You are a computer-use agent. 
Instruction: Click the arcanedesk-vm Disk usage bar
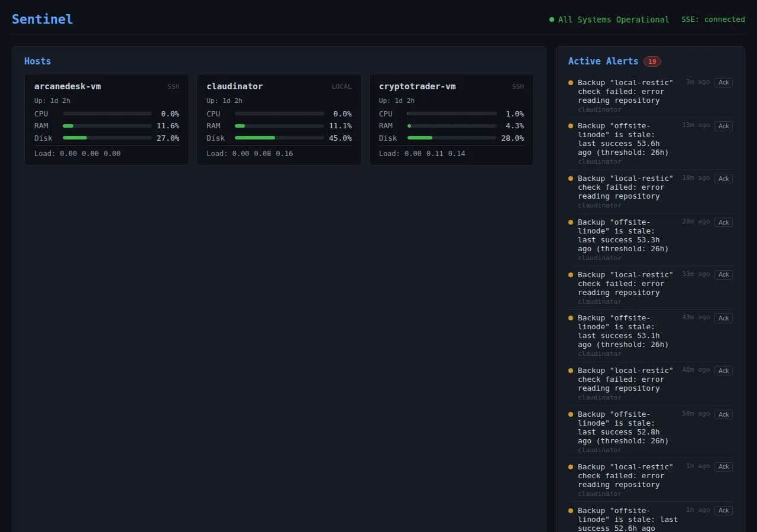pyautogui.click(x=107, y=138)
